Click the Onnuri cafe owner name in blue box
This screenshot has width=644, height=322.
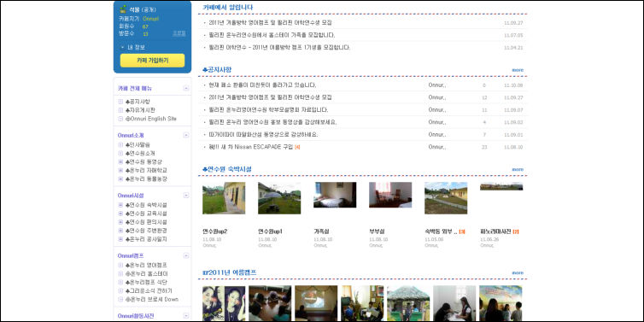tap(150, 19)
